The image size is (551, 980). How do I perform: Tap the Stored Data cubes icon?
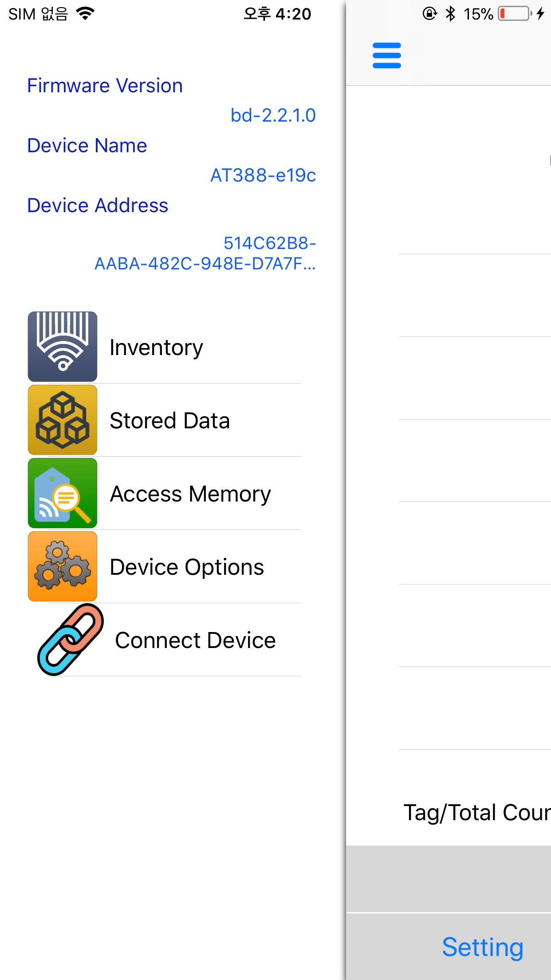click(x=63, y=420)
